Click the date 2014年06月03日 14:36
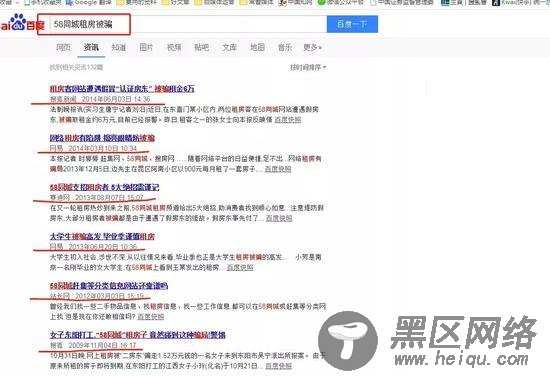Screen dimensions: 550x376 point(116,99)
